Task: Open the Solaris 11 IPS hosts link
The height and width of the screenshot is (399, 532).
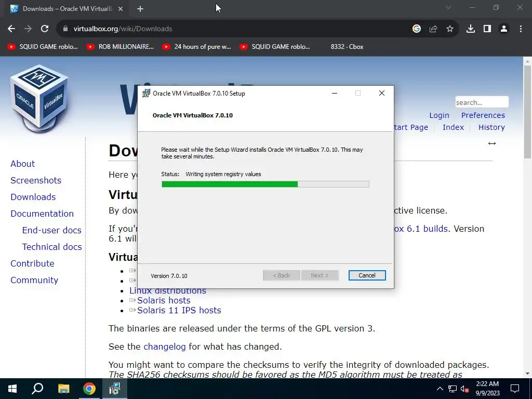Action: (x=179, y=311)
